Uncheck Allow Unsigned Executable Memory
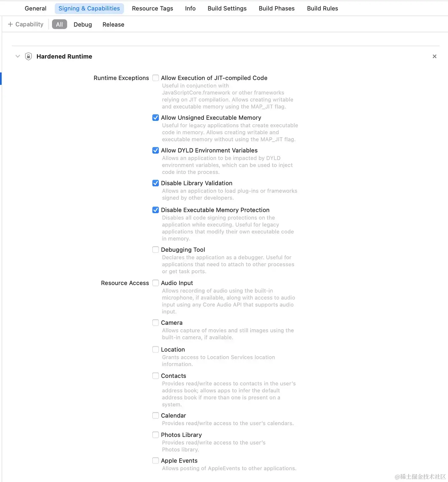The image size is (448, 482). coord(156,118)
